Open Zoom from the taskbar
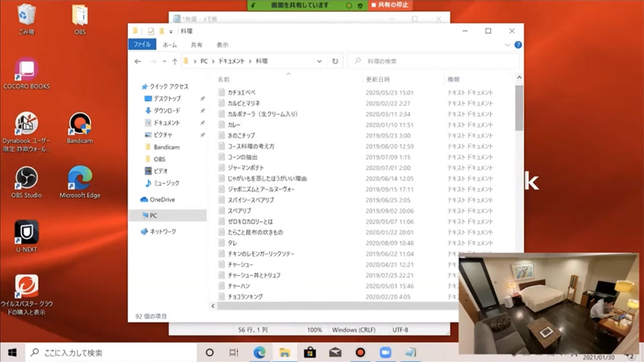 point(385,352)
